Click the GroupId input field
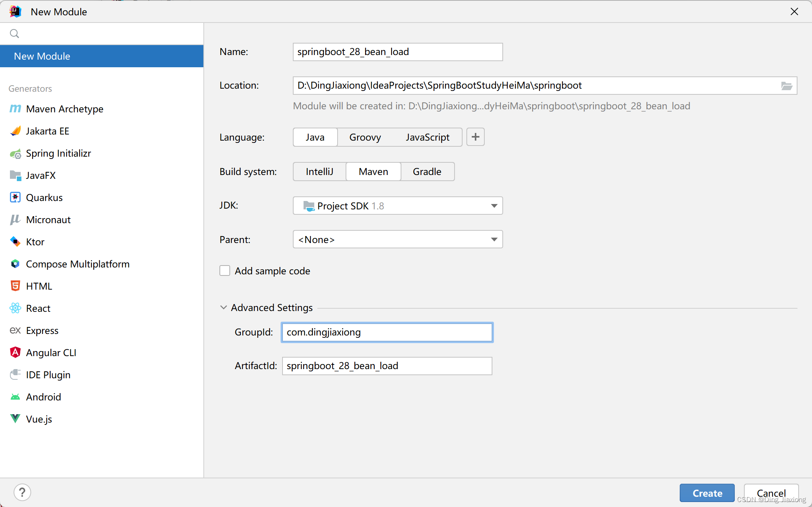Viewport: 812px width, 507px height. [387, 332]
